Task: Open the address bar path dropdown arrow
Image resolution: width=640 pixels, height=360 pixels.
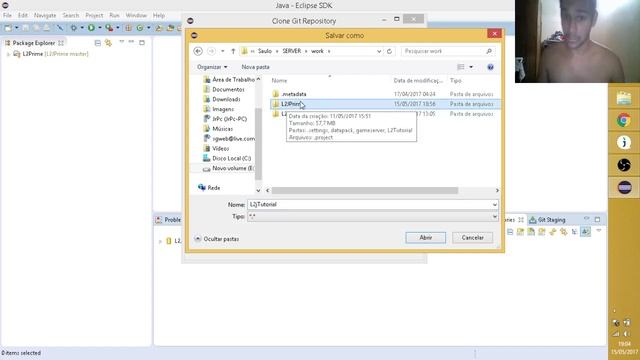Action: (379, 51)
